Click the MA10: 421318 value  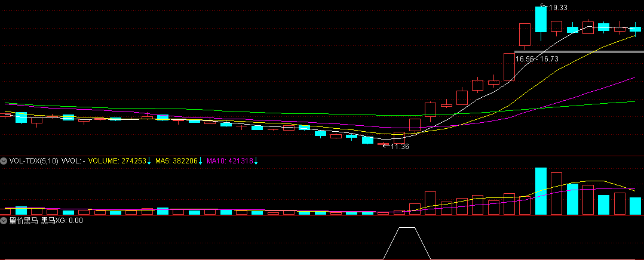pyautogui.click(x=230, y=161)
